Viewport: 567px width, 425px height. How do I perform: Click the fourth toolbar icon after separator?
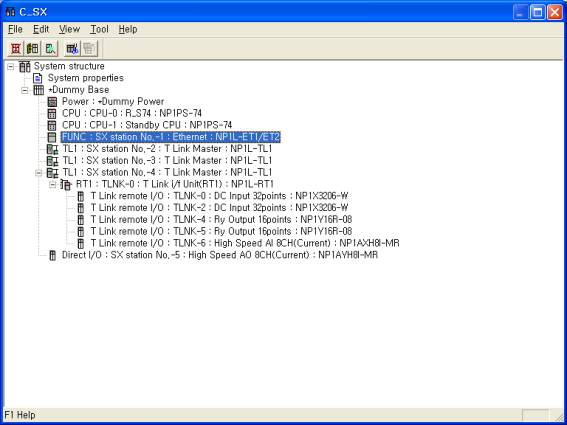[72, 48]
